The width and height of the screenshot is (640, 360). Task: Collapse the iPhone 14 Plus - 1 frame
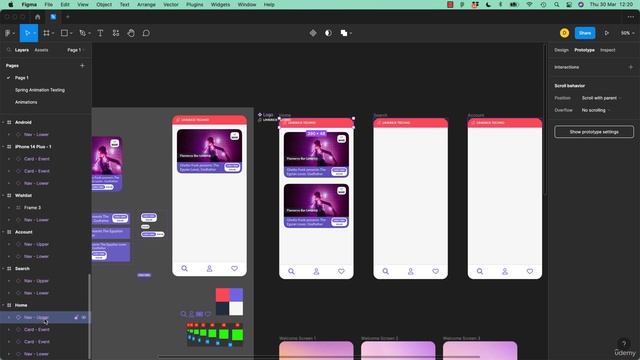(x=3, y=147)
